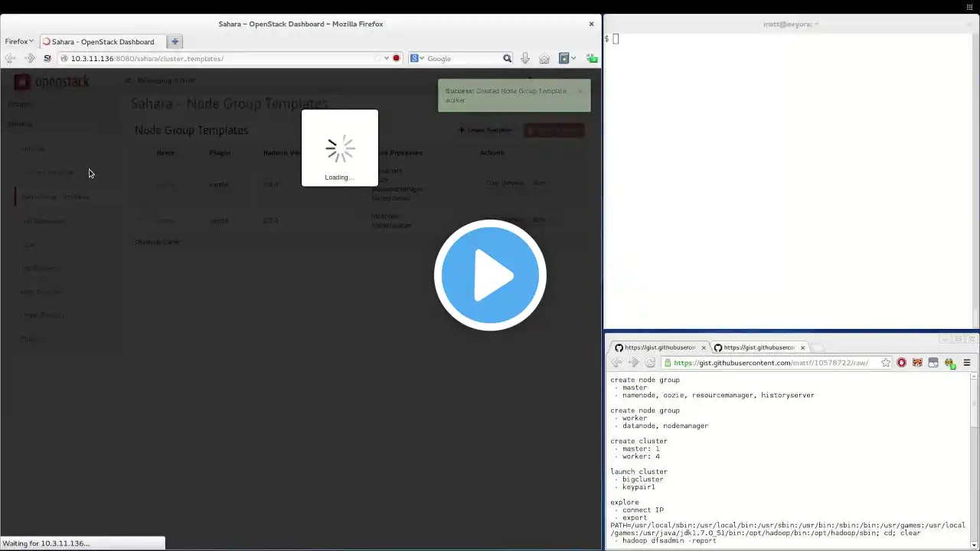Click the text 'launch cluster' in gist

pyautogui.click(x=639, y=471)
